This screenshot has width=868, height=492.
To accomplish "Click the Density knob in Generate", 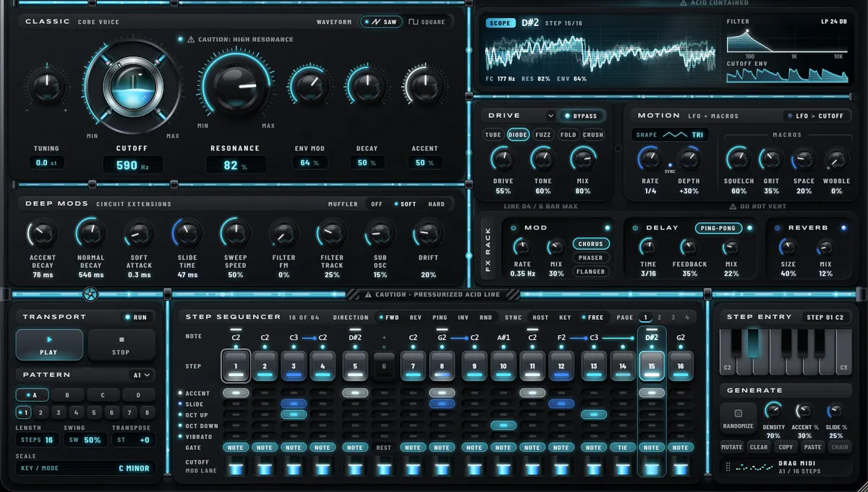I will (x=773, y=411).
